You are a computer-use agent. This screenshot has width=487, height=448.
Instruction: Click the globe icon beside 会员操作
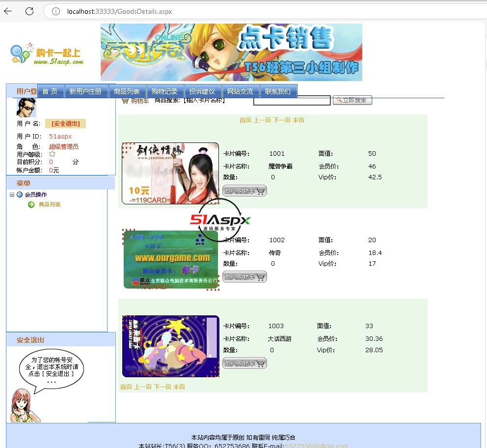(x=20, y=195)
